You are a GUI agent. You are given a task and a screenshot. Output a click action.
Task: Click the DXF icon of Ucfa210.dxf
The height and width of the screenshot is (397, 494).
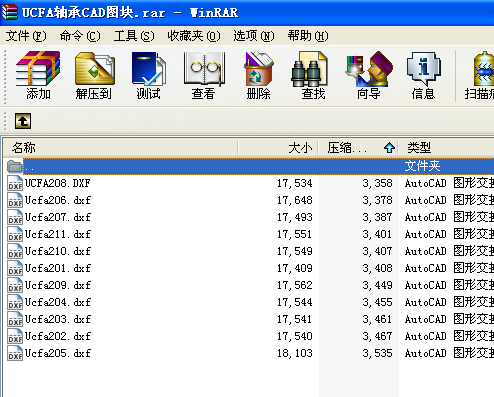(15, 251)
